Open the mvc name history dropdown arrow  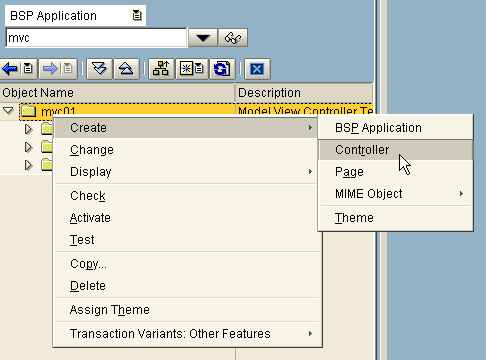[203, 38]
